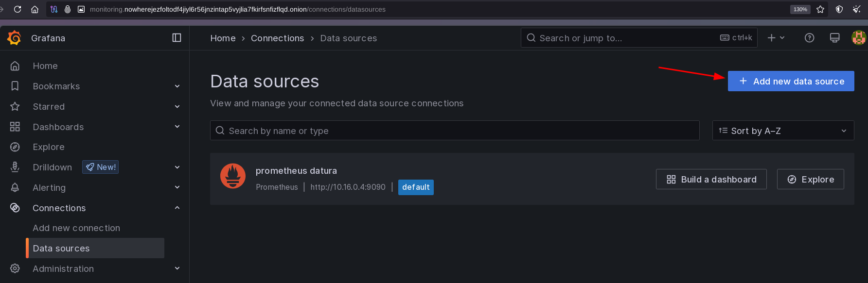Open the user profile avatar
The image size is (868, 283).
pyautogui.click(x=858, y=38)
